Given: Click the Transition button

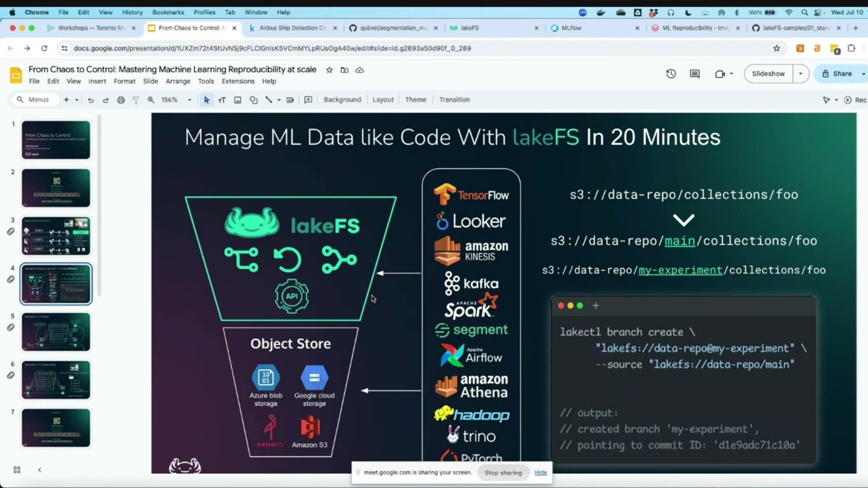Looking at the screenshot, I should pos(454,100).
